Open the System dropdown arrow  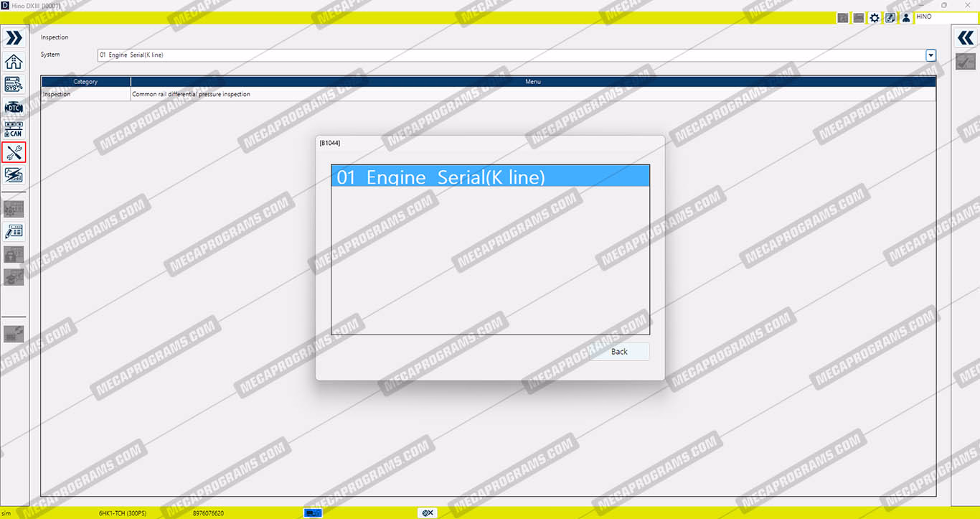930,55
